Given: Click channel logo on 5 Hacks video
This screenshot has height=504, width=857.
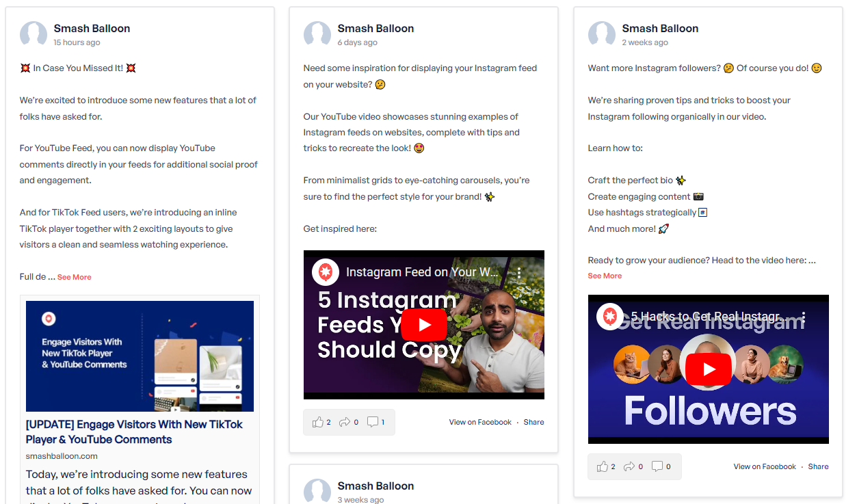Looking at the screenshot, I should tap(610, 317).
